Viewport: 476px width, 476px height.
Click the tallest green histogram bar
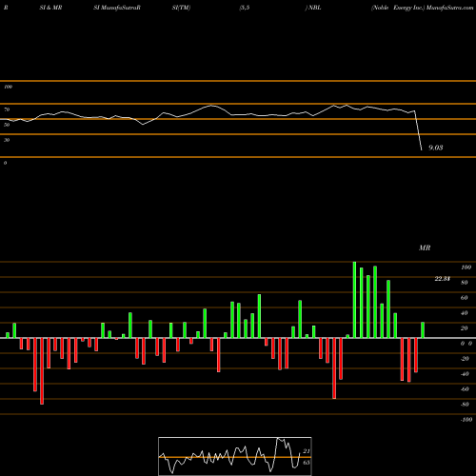pyautogui.click(x=354, y=300)
